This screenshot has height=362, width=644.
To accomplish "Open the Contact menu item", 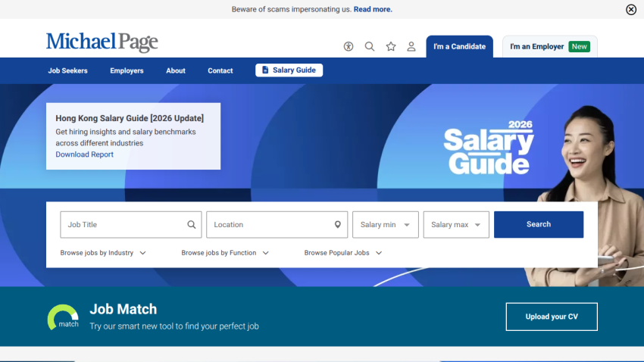I will point(220,70).
